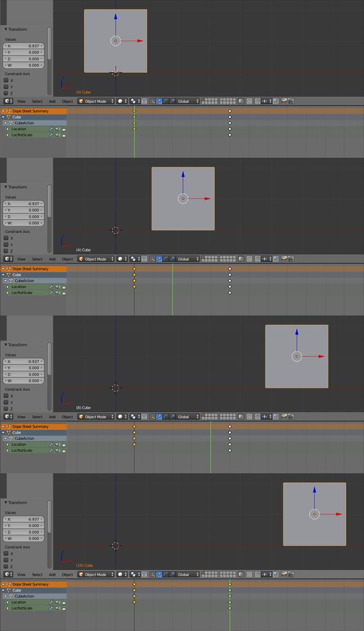364x631 pixels.
Task: Collapse Dope Sheet Summary row in first dope sheet
Action: pos(3,111)
